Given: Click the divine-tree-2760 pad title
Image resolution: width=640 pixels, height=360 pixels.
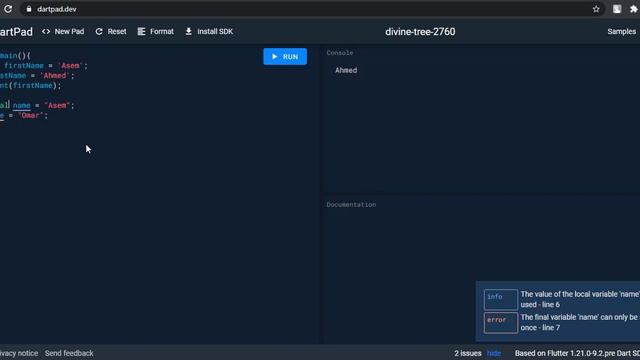Looking at the screenshot, I should point(420,32).
